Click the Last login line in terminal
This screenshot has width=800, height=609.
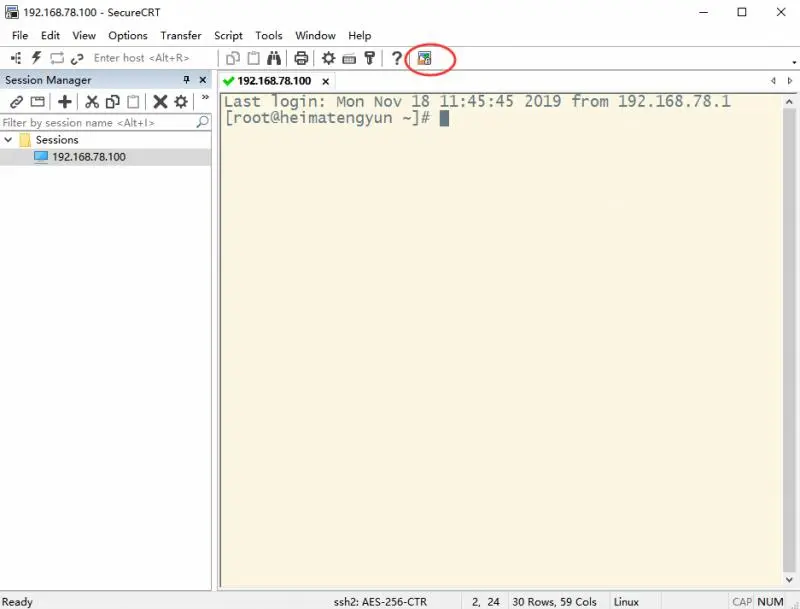point(477,102)
